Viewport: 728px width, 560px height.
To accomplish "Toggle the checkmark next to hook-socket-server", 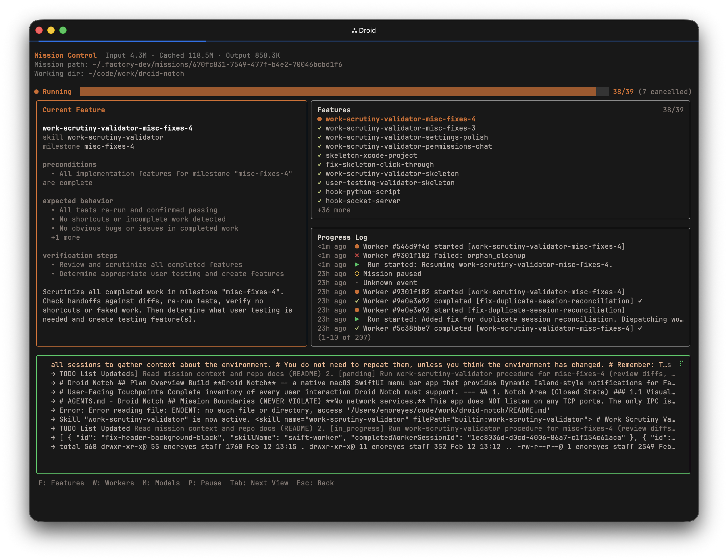I will 319,201.
